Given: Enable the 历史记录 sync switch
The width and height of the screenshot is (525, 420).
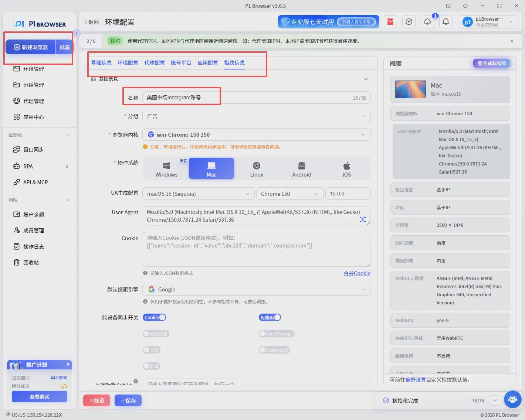Looking at the screenshot, I should tap(156, 334).
